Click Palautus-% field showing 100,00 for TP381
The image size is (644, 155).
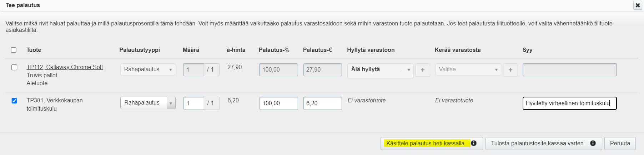coord(278,103)
